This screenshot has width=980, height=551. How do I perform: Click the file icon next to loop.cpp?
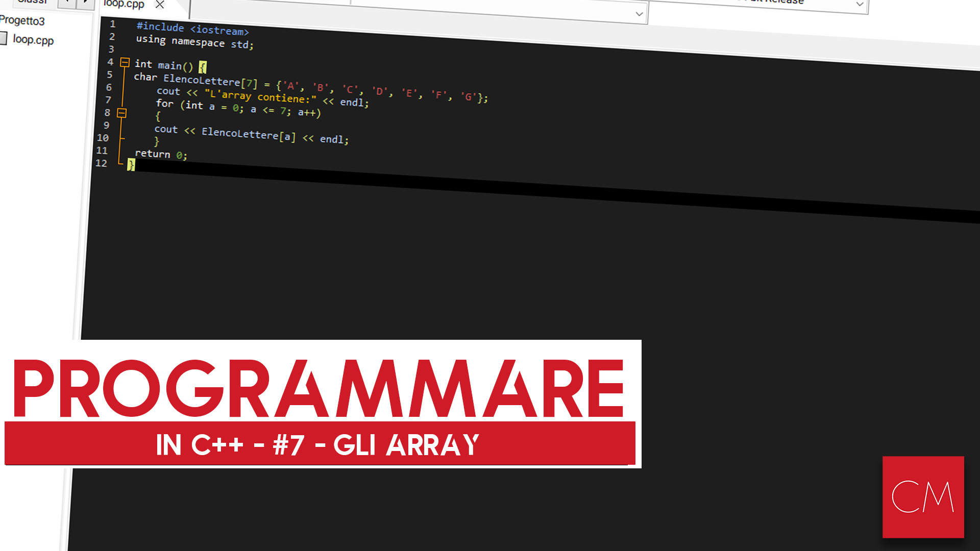3,38
